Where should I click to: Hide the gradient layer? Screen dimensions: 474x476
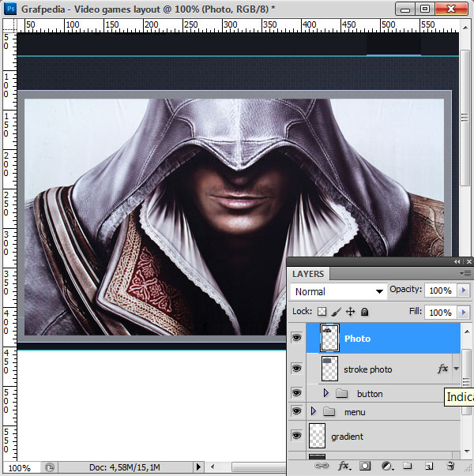296,435
